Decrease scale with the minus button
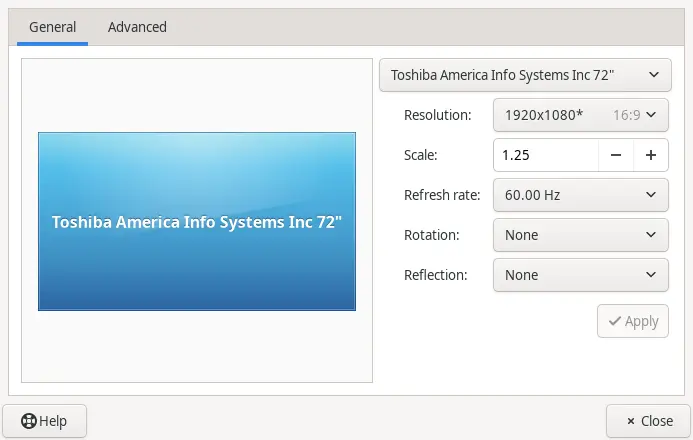 [x=616, y=155]
